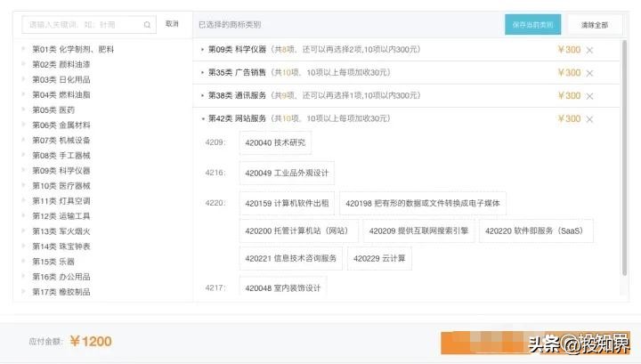Expand the selected 第09类 科学仪器 row
Screen dimensions: 641x364
(202, 50)
